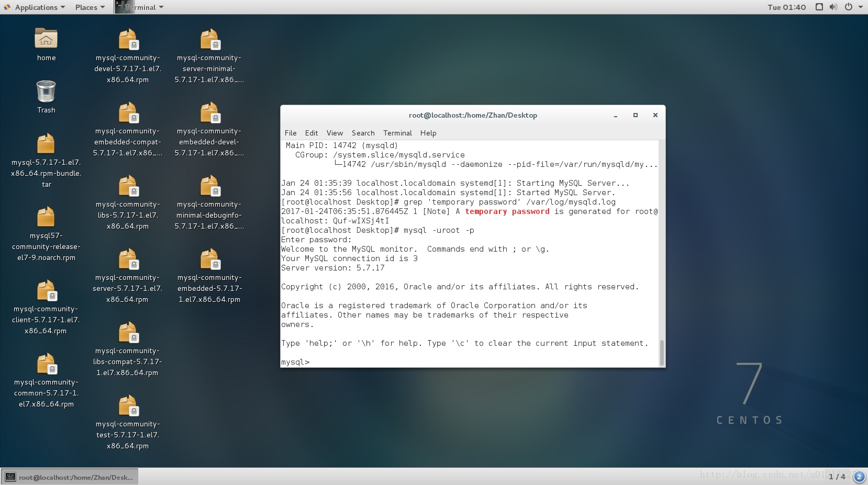Open the Edit menu in terminal
The width and height of the screenshot is (868, 485).
click(x=311, y=133)
